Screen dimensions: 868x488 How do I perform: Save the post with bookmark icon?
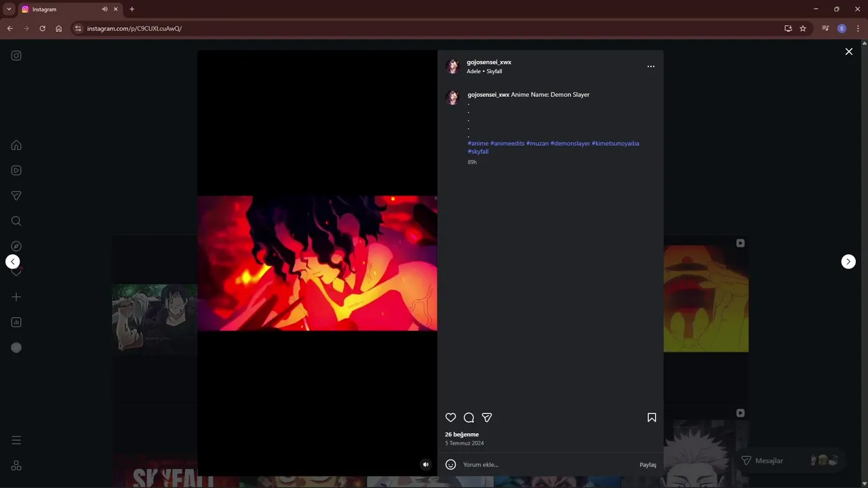click(652, 418)
